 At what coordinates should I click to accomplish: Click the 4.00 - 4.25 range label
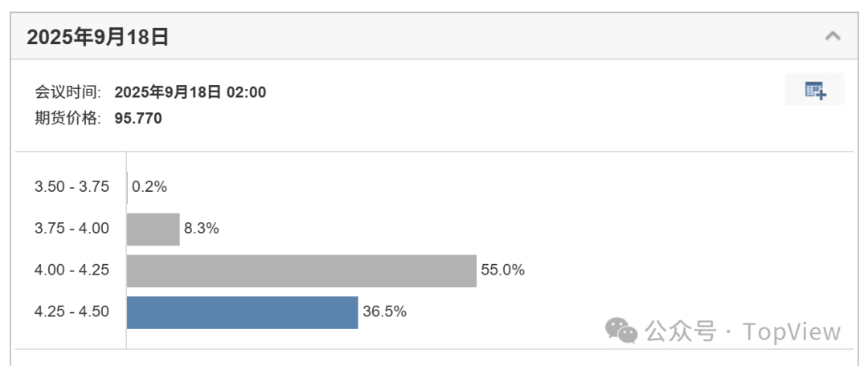72,270
